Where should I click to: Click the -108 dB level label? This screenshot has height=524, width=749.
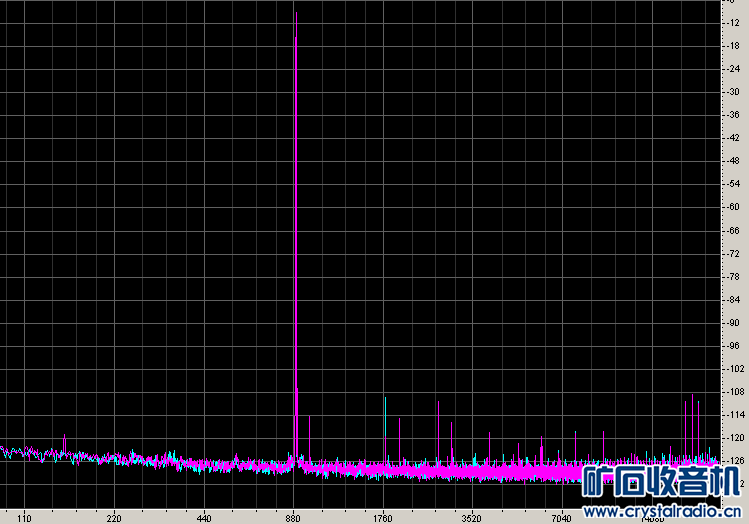[x=736, y=392]
